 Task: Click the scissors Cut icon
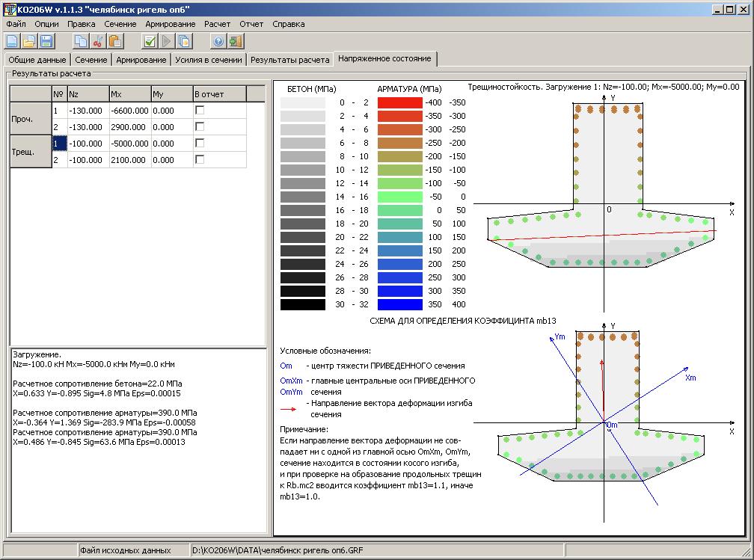coord(97,41)
